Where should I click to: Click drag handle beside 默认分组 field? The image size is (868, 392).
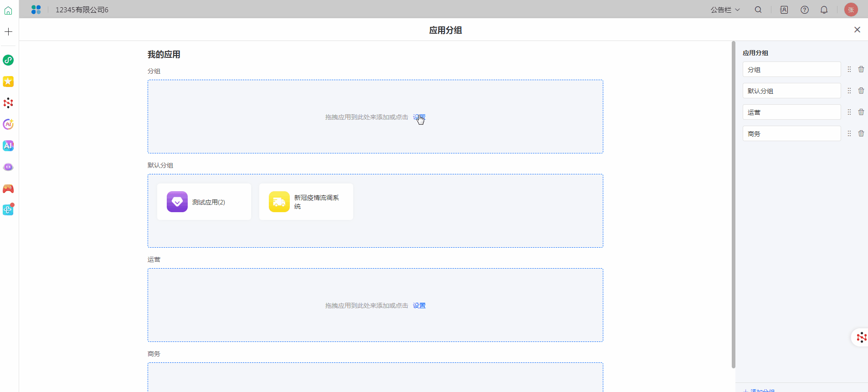pyautogui.click(x=849, y=91)
